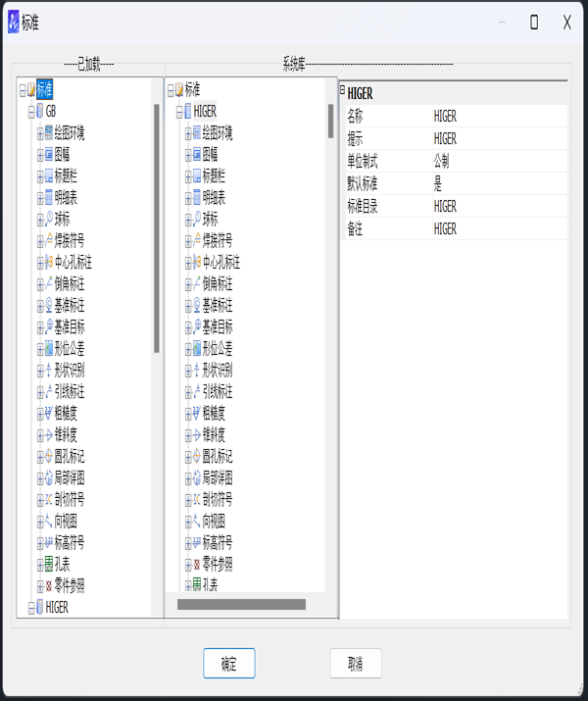Click 粗糙度 icon in loaded GB tree
This screenshot has width=588, height=701.
coord(49,413)
